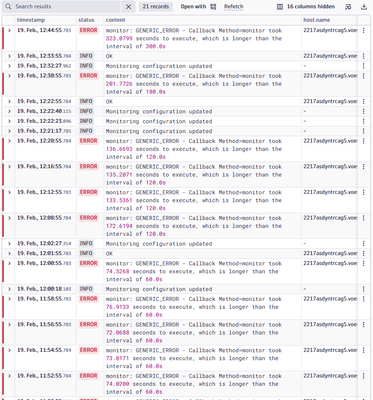Viewport: 373px width, 400px height.
Task: Open row menu for the 12:00:18 record
Action: click(x=363, y=289)
